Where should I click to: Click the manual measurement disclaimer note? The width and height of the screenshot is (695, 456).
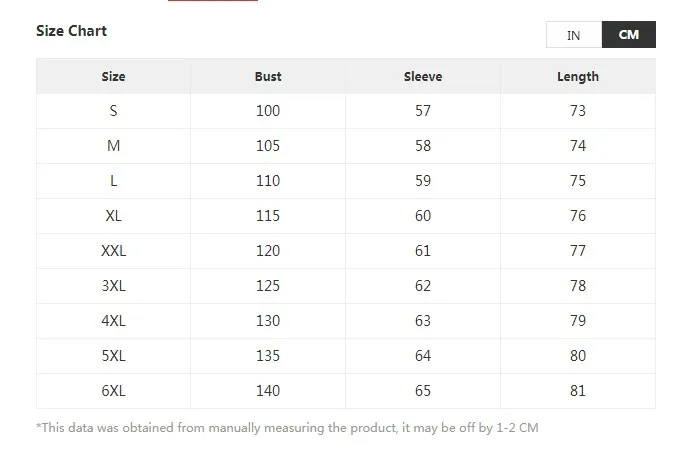click(287, 428)
